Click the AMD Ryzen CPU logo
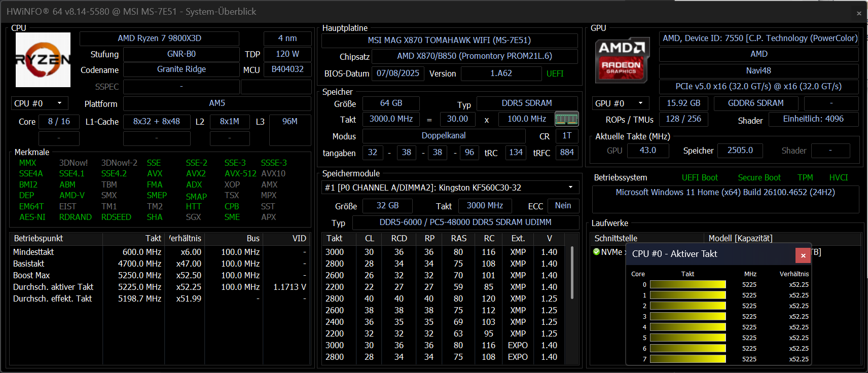Screen dimensions: 868x373 [43, 60]
